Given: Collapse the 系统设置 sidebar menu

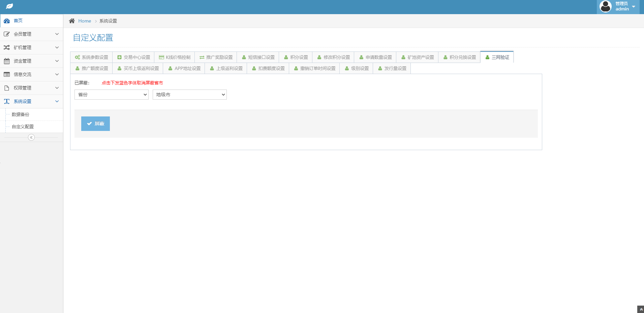Looking at the screenshot, I should point(31,101).
